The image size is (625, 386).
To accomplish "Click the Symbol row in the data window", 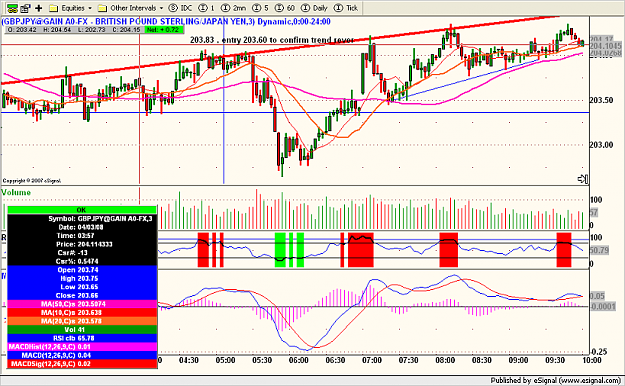I will coord(82,219).
